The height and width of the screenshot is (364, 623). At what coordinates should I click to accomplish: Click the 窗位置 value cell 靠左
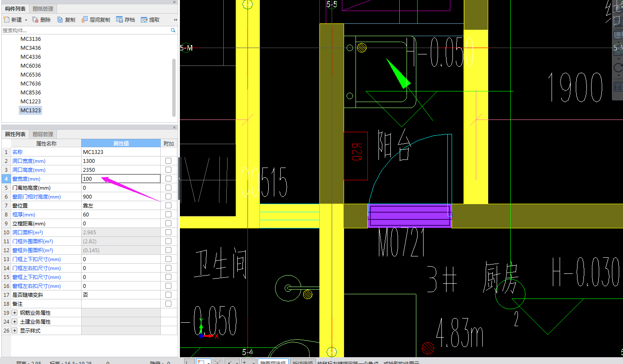121,205
